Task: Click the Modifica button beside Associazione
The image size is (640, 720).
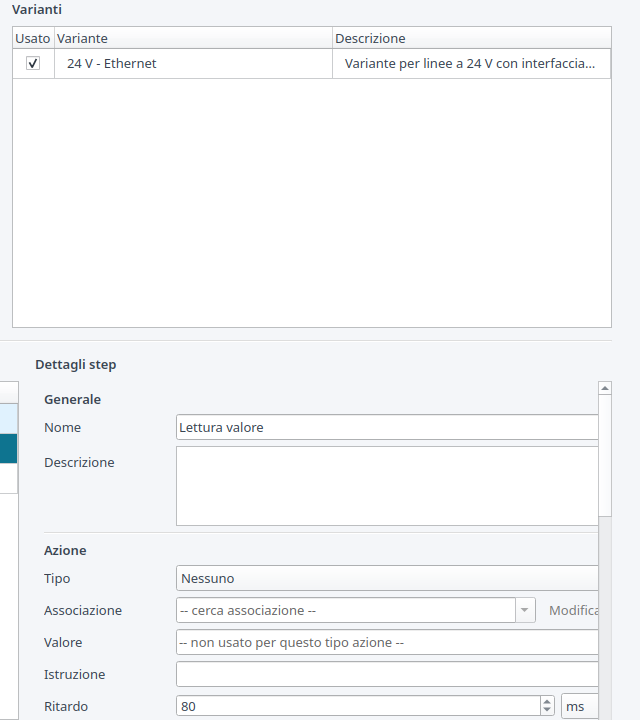Action: tap(573, 610)
